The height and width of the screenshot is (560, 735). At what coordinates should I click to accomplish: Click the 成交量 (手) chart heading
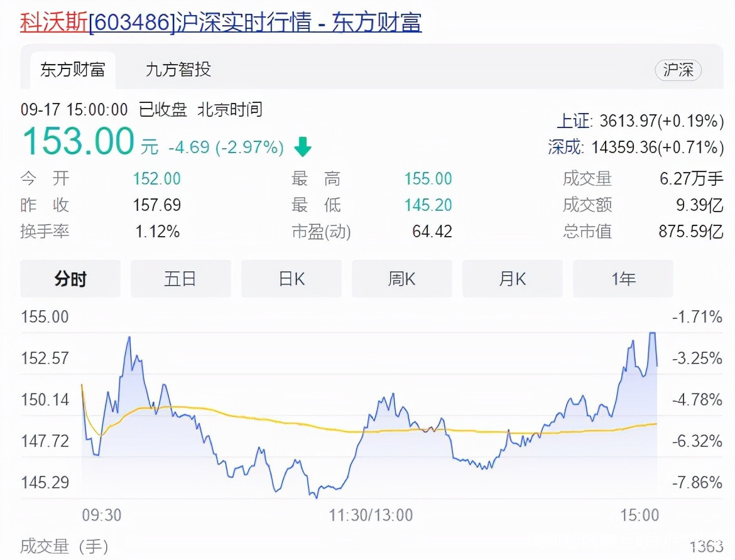(65, 546)
